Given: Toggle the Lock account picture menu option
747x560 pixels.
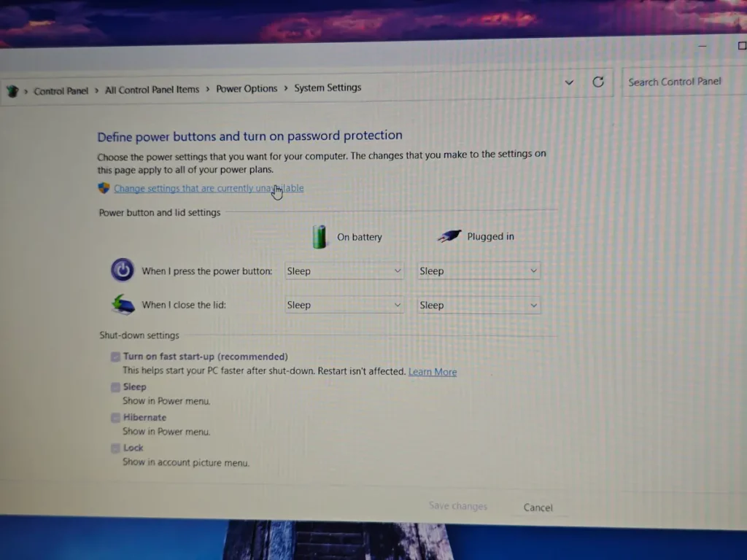Looking at the screenshot, I should point(115,448).
